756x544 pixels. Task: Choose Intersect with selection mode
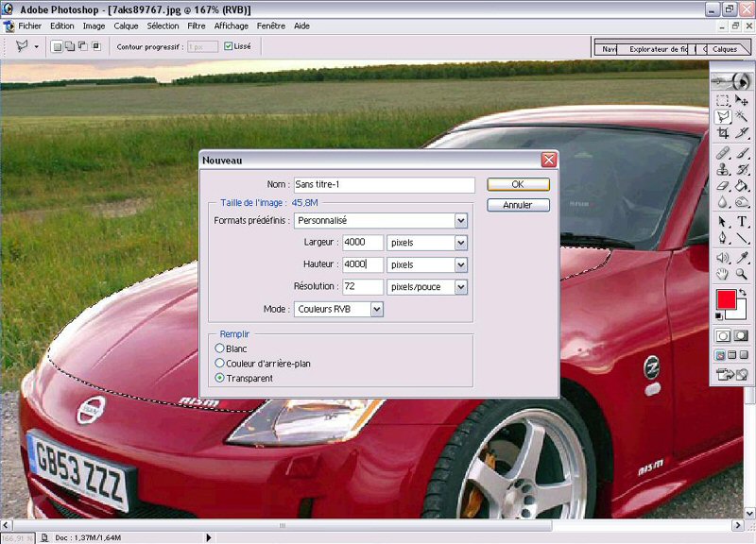click(x=96, y=46)
